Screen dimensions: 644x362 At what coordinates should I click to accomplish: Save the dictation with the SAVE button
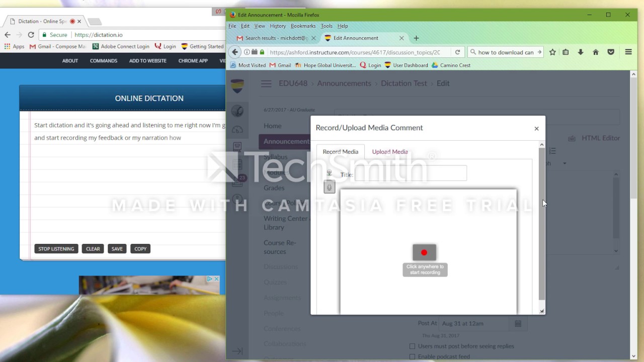tap(117, 249)
